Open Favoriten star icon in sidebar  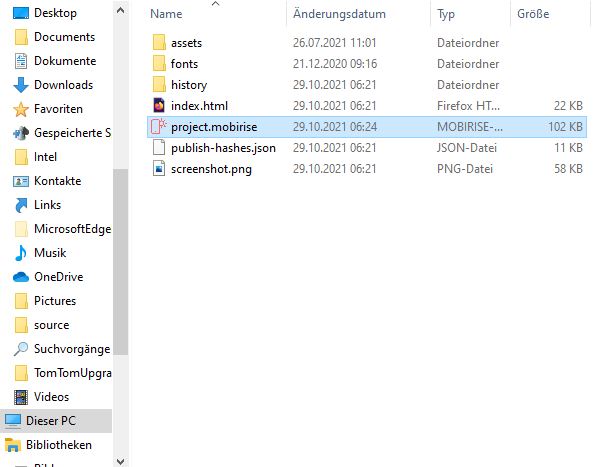tap(21, 109)
